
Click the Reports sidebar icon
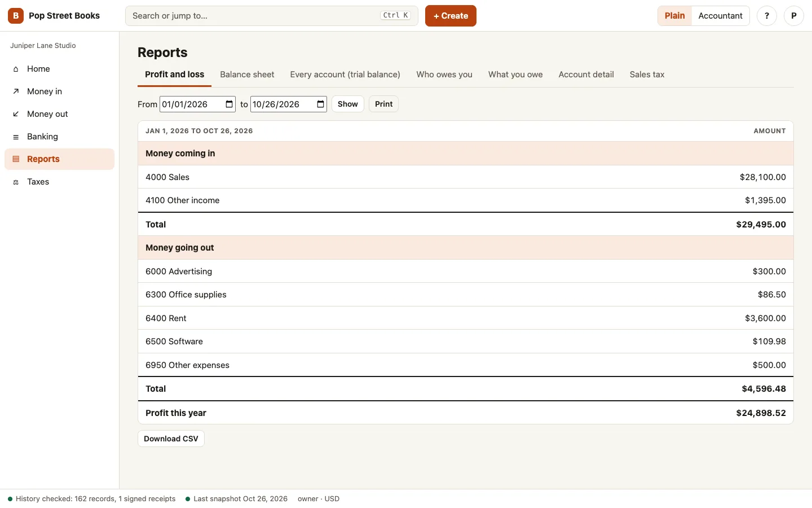click(16, 159)
